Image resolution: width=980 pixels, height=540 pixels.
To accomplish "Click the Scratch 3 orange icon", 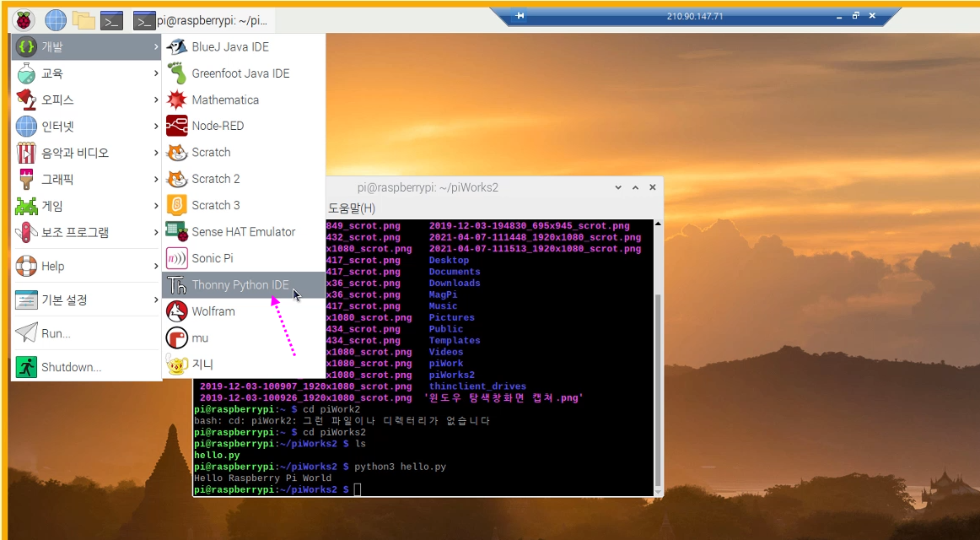I will 177,205.
